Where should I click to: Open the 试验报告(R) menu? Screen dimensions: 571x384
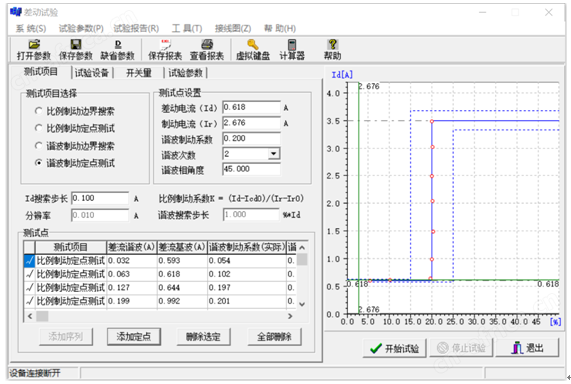[136, 28]
